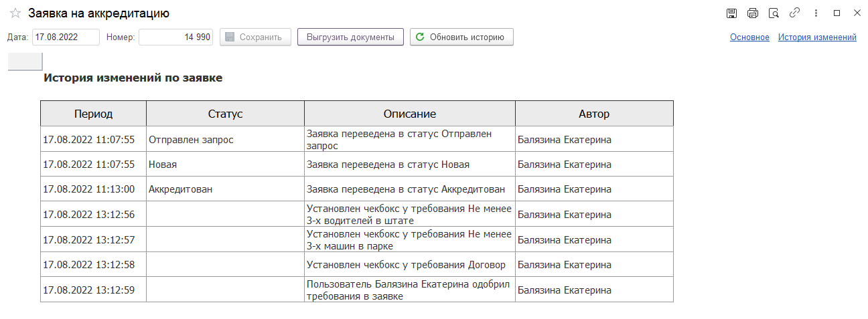Click the printer icon

point(753,13)
